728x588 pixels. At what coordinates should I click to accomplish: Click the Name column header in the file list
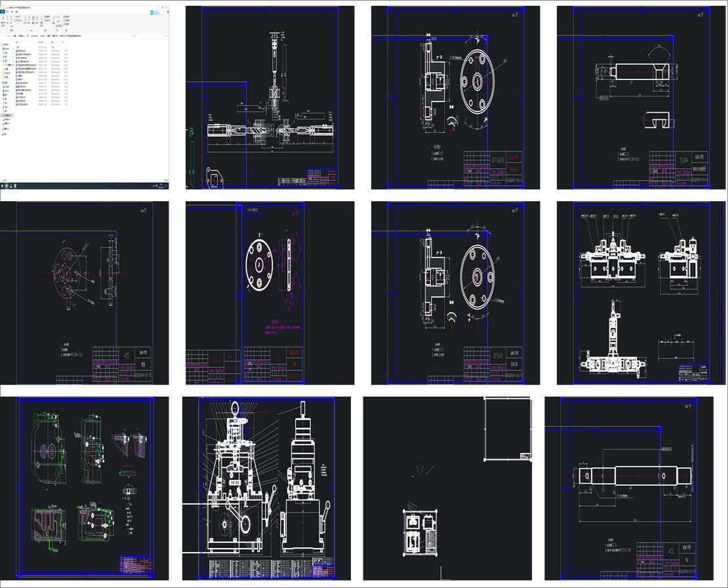[x=18, y=43]
